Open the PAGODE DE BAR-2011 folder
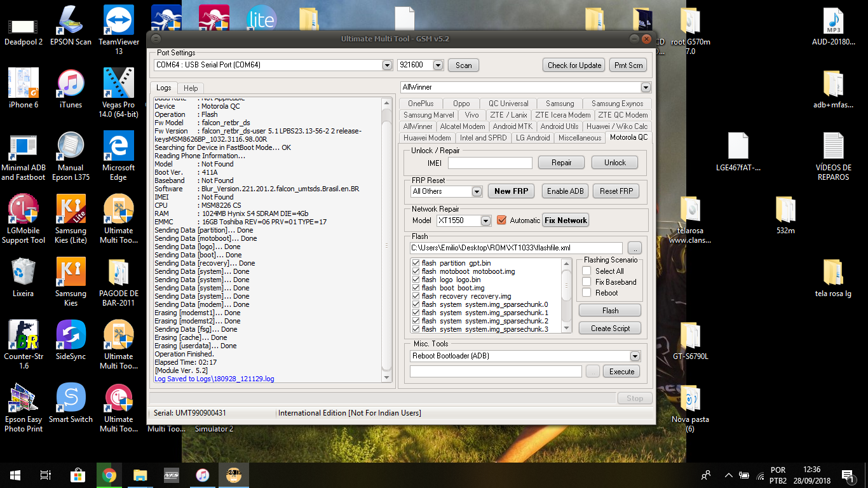Viewport: 868px width, 488px height. click(118, 282)
